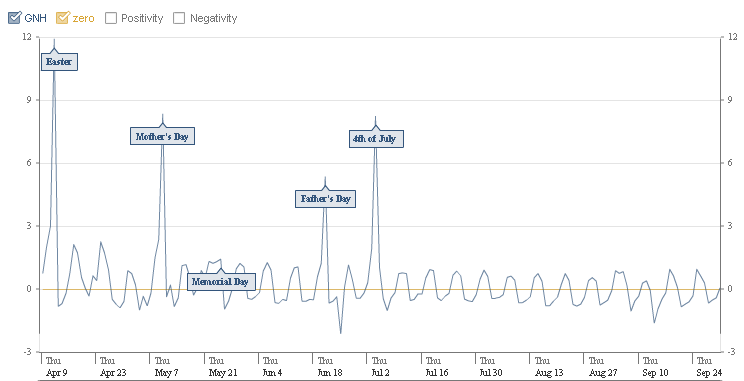The image size is (744, 381).
Task: Click the Apr 9 date label
Action: click(56, 373)
